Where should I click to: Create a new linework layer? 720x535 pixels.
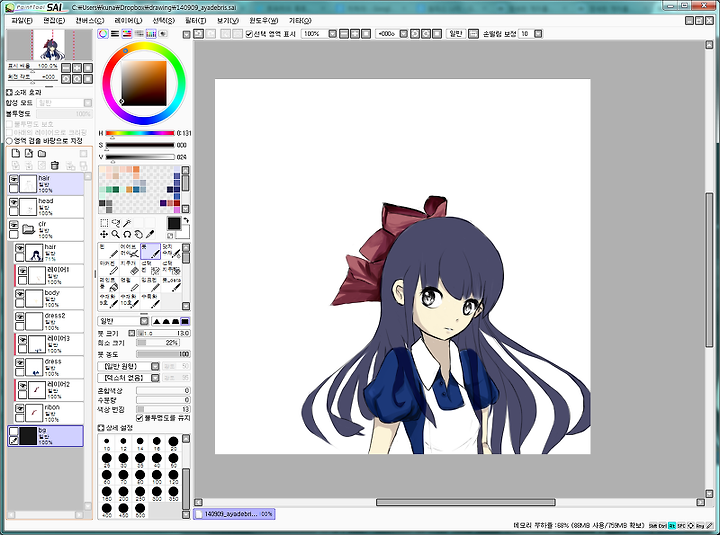[x=28, y=153]
